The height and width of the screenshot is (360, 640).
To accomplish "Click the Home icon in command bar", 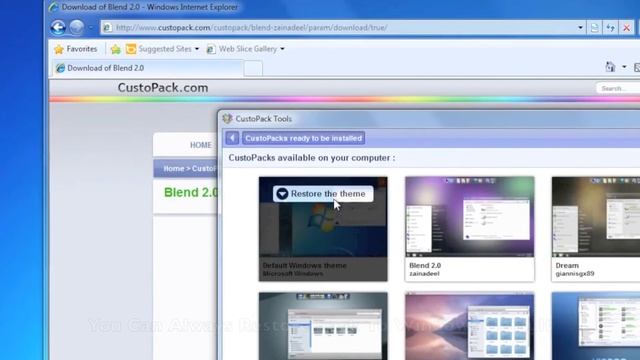I will pyautogui.click(x=610, y=67).
